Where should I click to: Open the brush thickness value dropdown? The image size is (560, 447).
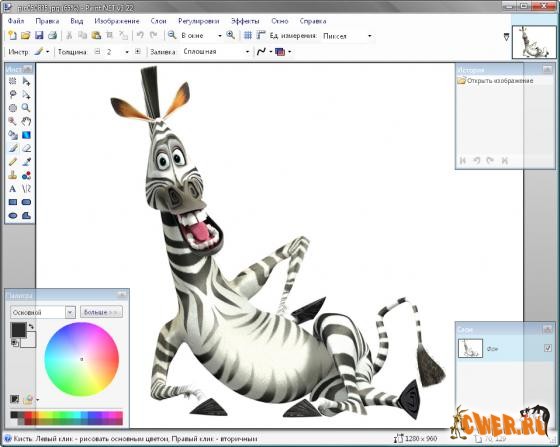point(127,52)
